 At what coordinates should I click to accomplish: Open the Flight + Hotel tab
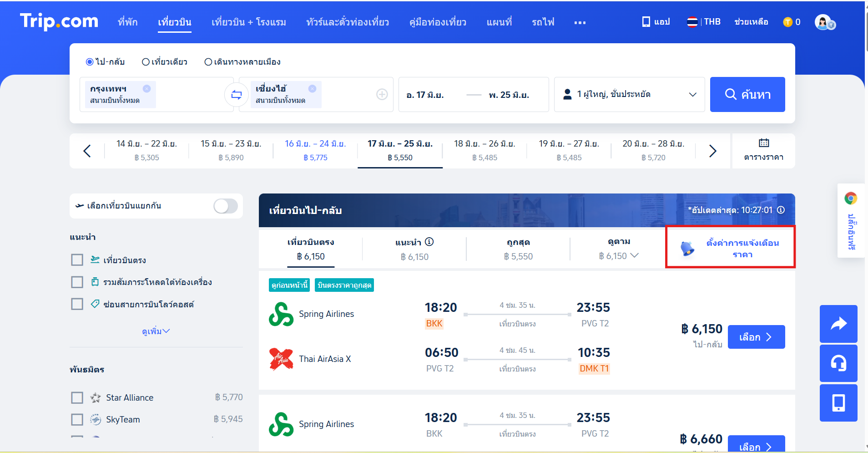pyautogui.click(x=249, y=22)
